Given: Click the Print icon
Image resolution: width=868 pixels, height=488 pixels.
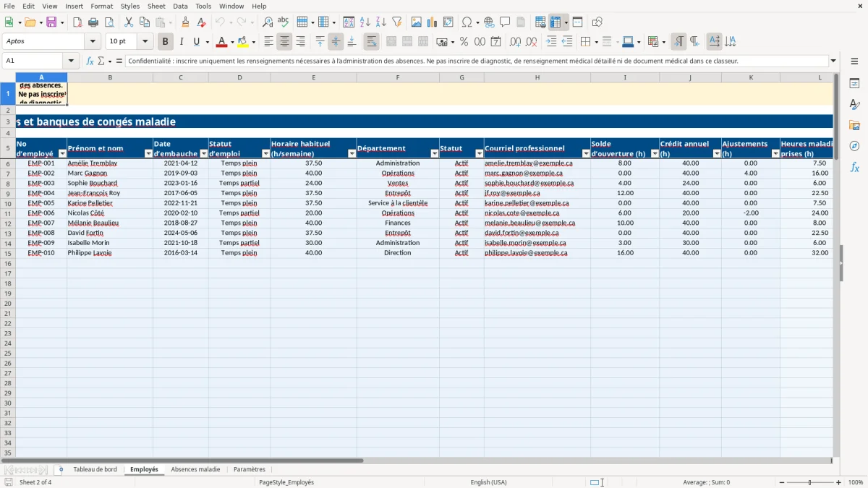Looking at the screenshot, I should [93, 22].
